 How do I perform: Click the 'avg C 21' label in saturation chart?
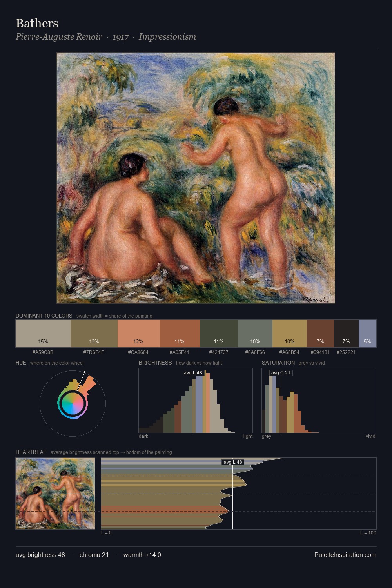(x=281, y=373)
